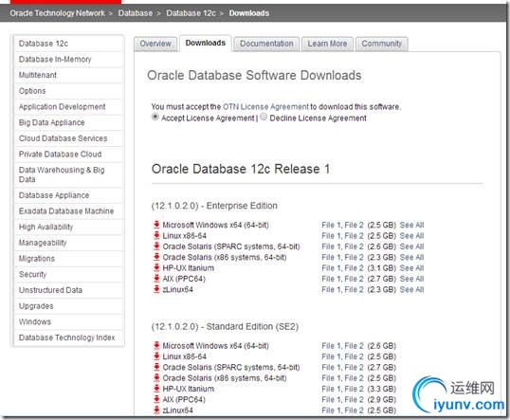Open Big Data Appliance sidebar item

68,122
